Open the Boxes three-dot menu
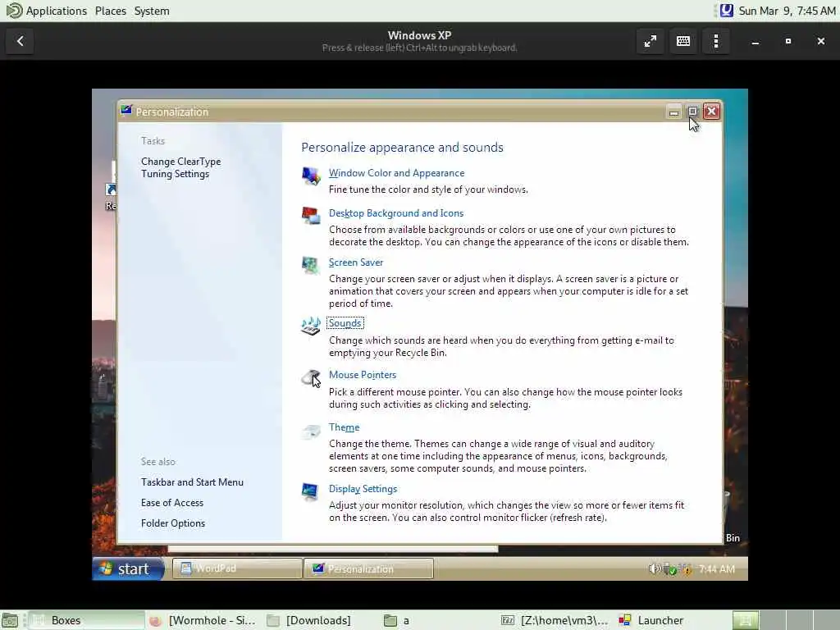This screenshot has width=840, height=630. click(715, 41)
